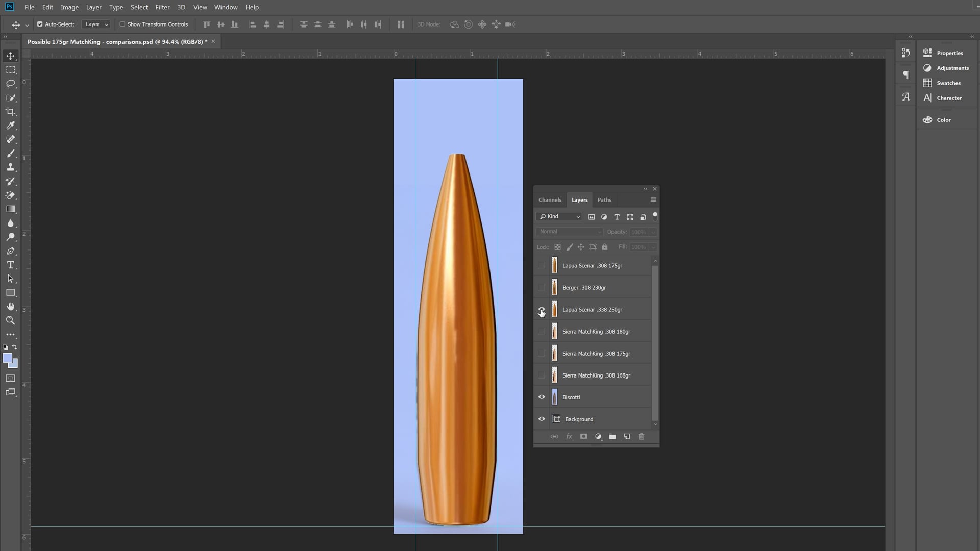The height and width of the screenshot is (551, 980).
Task: Select the Clone Stamp tool
Action: click(10, 167)
